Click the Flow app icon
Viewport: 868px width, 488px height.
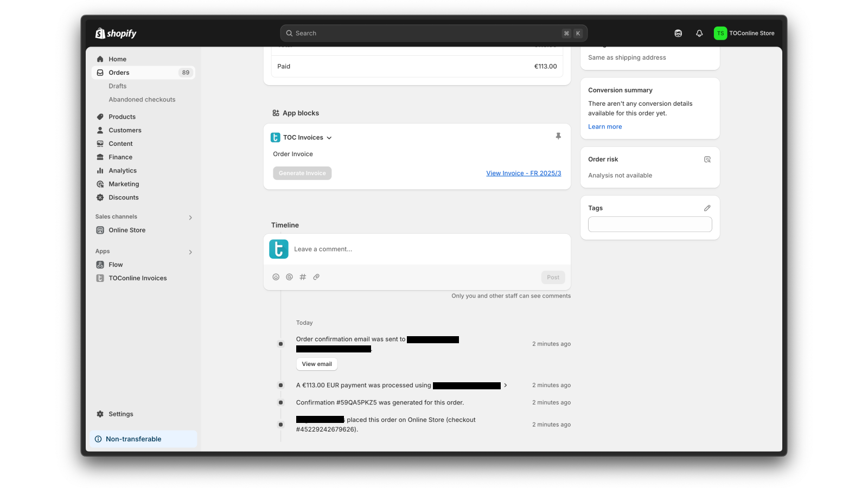point(100,265)
